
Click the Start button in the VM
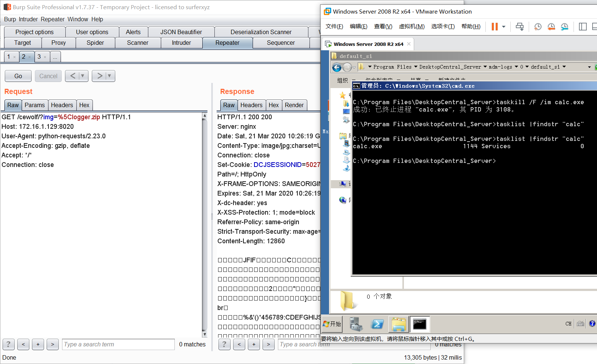point(332,324)
